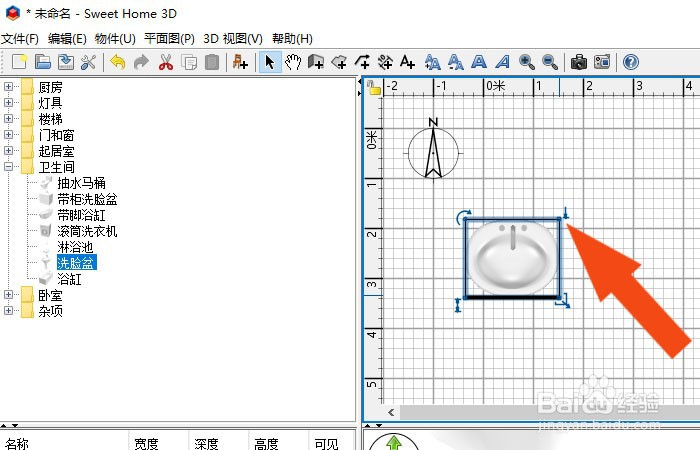Image resolution: width=700 pixels, height=450 pixels.
Task: Increase text size
Action: click(x=433, y=62)
